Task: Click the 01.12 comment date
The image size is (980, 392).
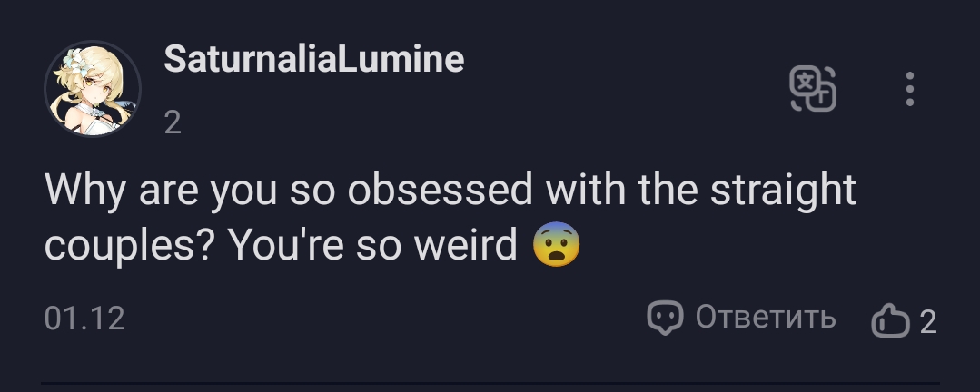Action: click(84, 318)
